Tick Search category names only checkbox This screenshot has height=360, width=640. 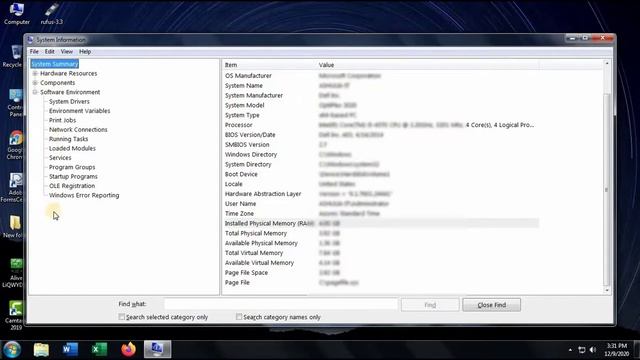(239, 317)
